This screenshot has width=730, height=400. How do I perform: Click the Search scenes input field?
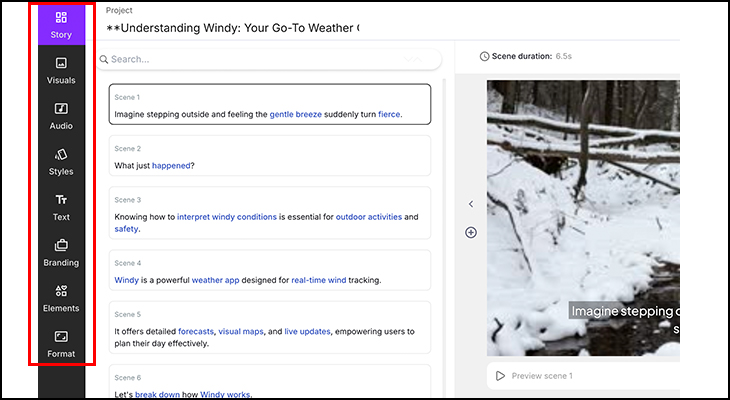pyautogui.click(x=270, y=60)
